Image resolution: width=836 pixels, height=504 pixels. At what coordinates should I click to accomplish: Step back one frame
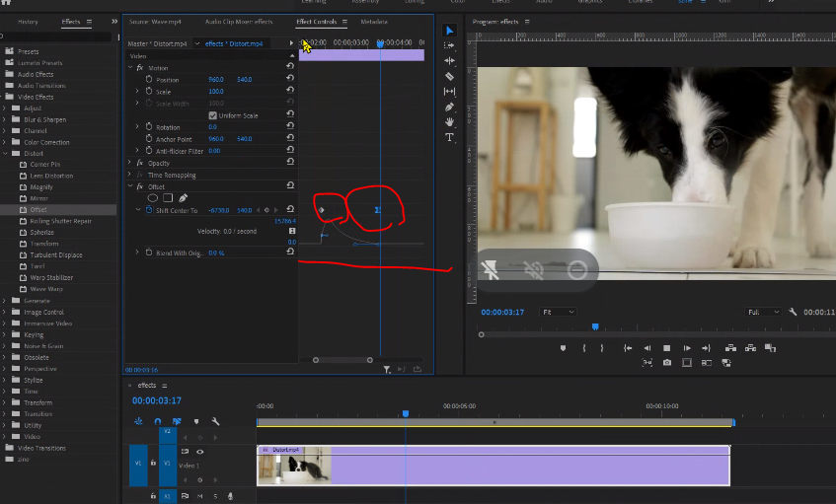click(647, 348)
